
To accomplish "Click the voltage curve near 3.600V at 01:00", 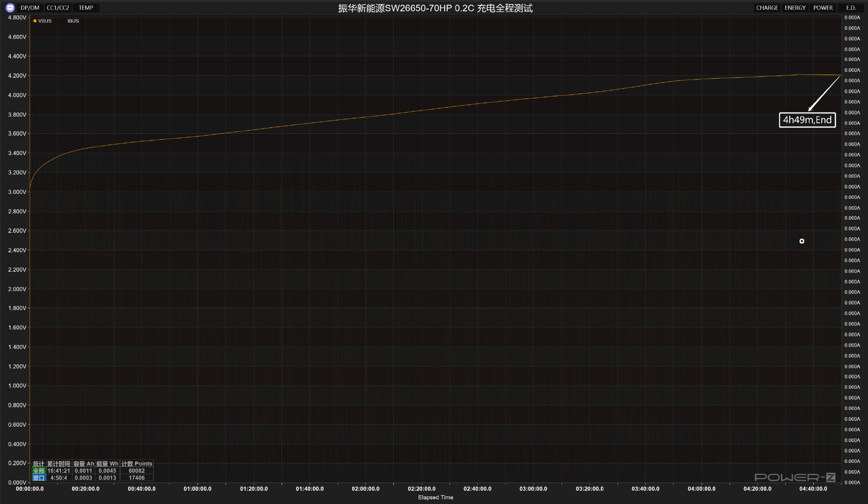I will (198, 136).
